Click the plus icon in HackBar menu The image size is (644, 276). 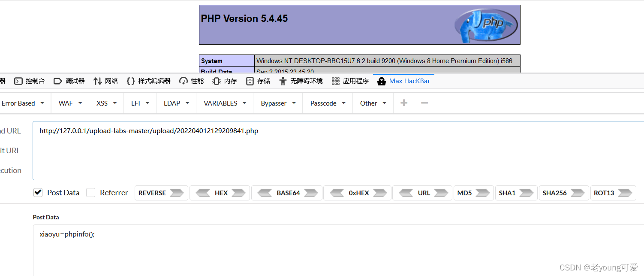403,103
